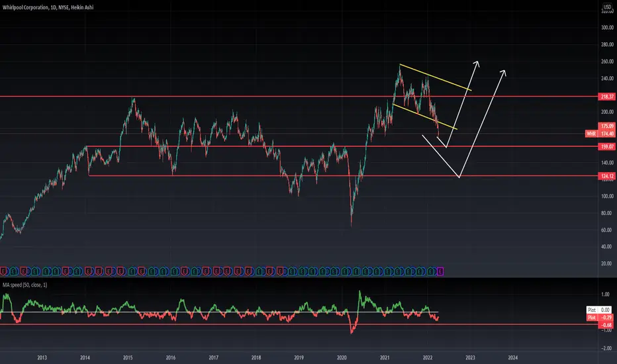The height and width of the screenshot is (364, 617).
Task: Click -2.00 on the indicator axis
Action: pyautogui.click(x=606, y=348)
